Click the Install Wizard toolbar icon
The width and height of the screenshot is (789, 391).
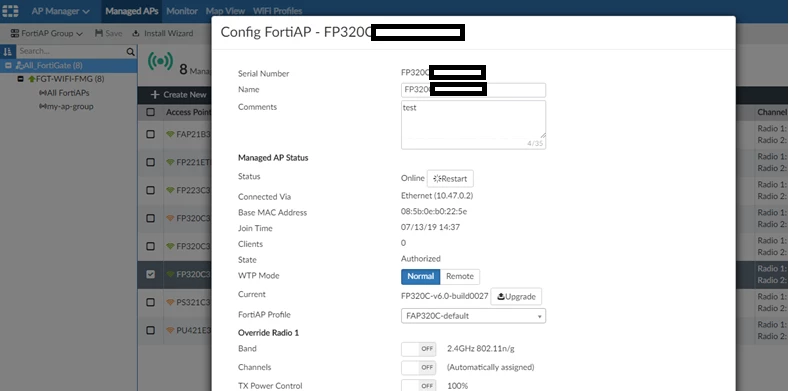coord(135,34)
